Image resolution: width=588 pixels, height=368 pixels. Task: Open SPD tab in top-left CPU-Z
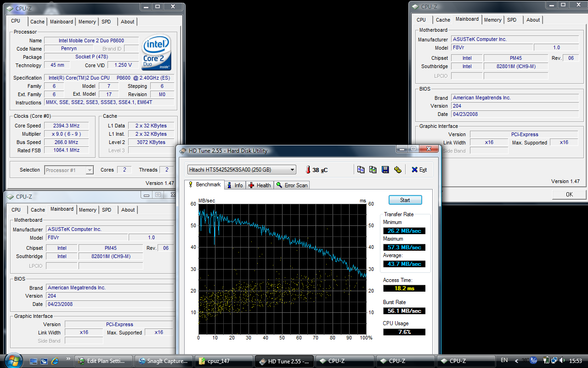[106, 22]
